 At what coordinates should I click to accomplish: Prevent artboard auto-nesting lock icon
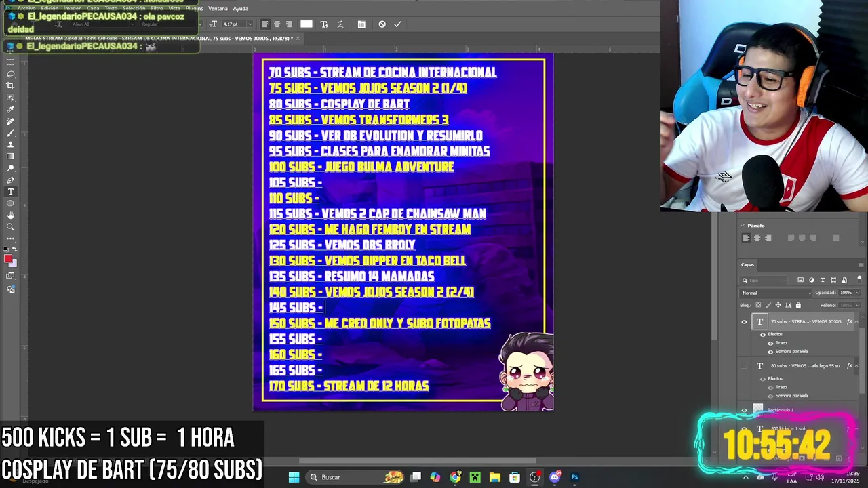coord(788,305)
